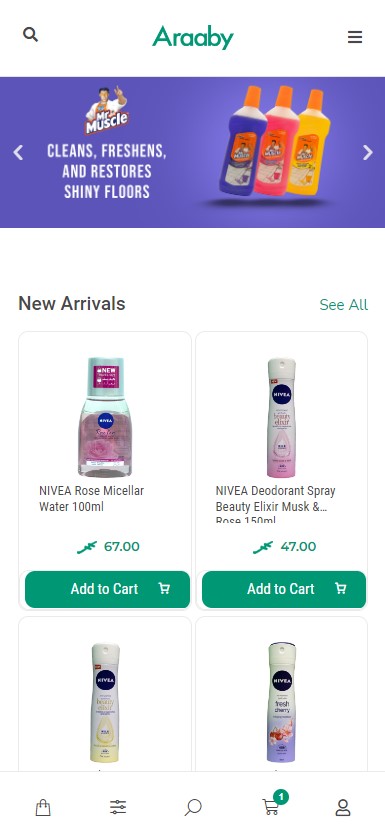
Task: Add NIVEA Beauty Elixir Musk & Rose to cart
Action: point(284,589)
